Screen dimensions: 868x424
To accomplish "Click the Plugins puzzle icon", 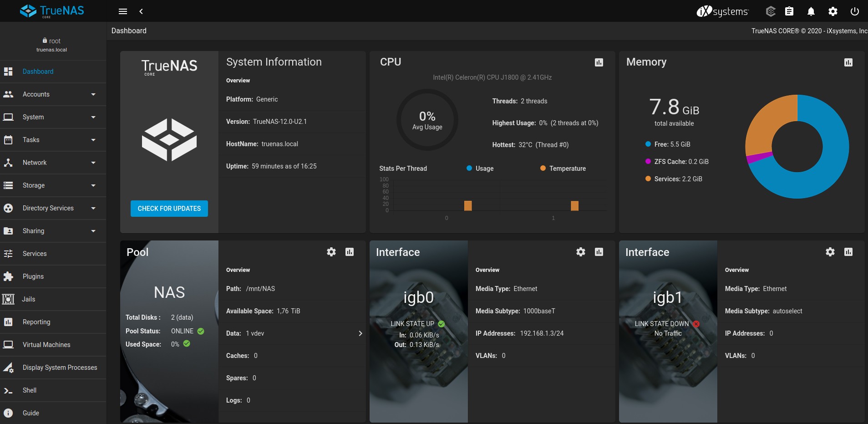I will tap(8, 276).
